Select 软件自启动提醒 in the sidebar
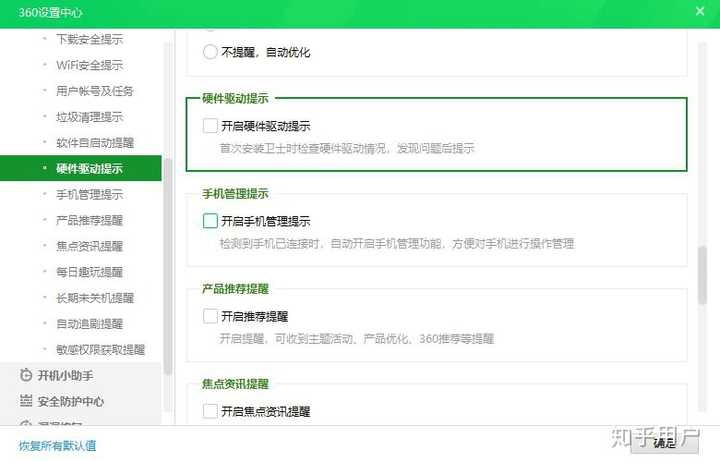 click(95, 142)
